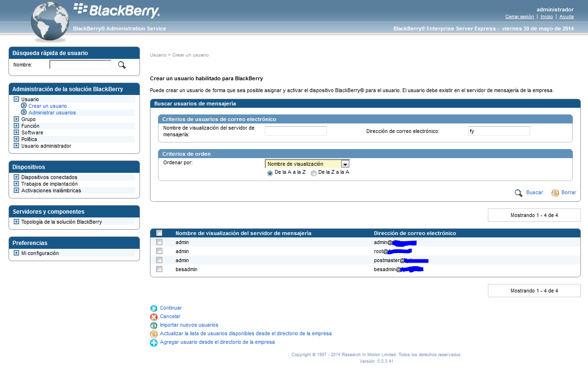The width and height of the screenshot is (588, 368).
Task: Focus the Dirección de correo electrónico field
Action: pos(499,131)
